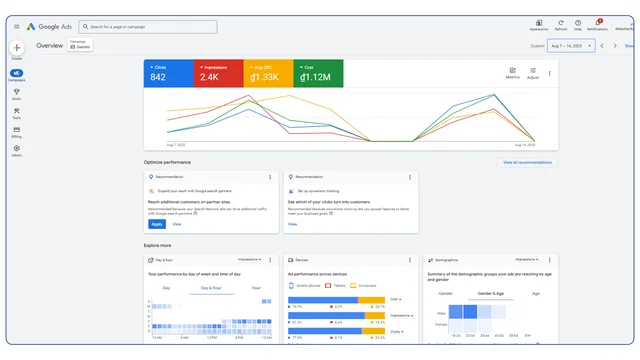Viewport: 640px width, 360px height.
Task: Click the Overview page title
Action: pos(49,45)
